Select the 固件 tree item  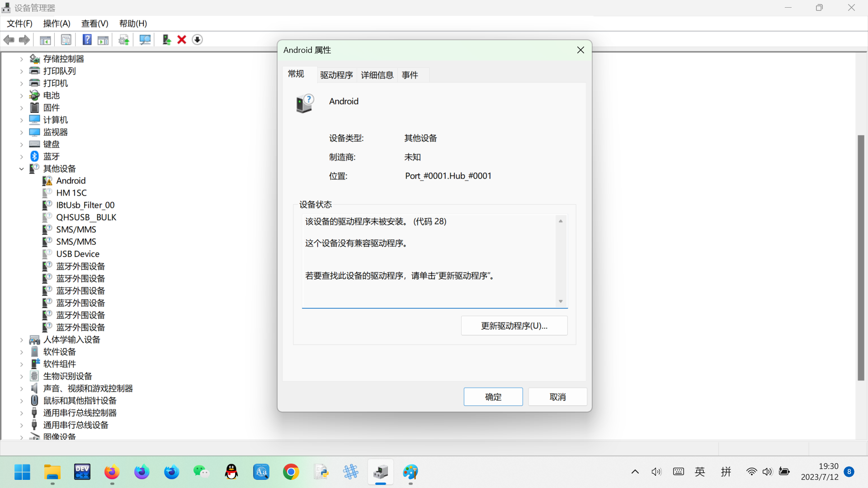click(x=52, y=108)
